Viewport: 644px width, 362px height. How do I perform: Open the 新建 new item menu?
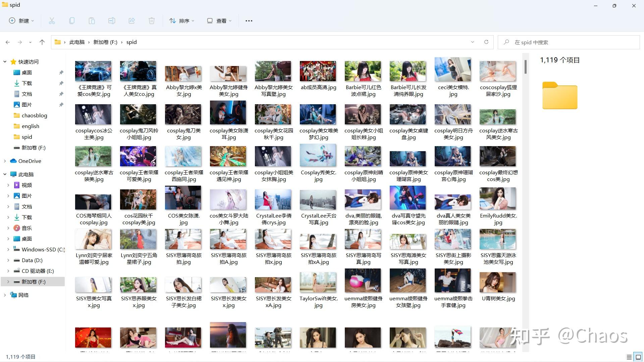tap(21, 21)
